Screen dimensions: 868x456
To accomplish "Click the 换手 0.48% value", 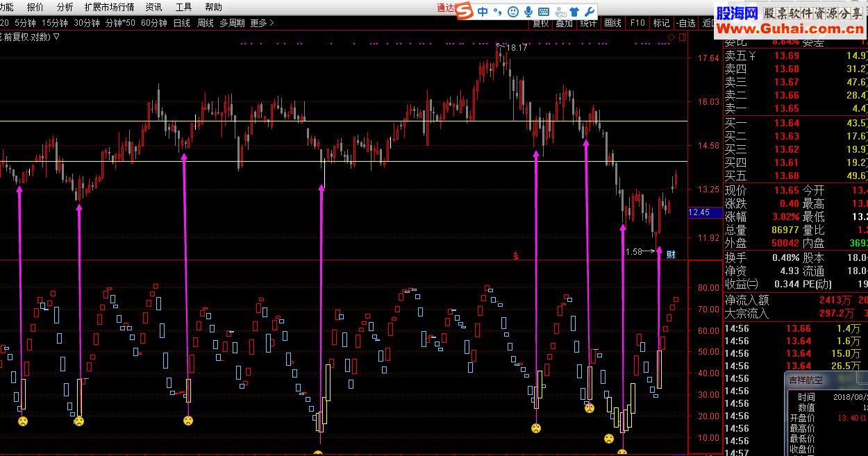I will coord(785,257).
